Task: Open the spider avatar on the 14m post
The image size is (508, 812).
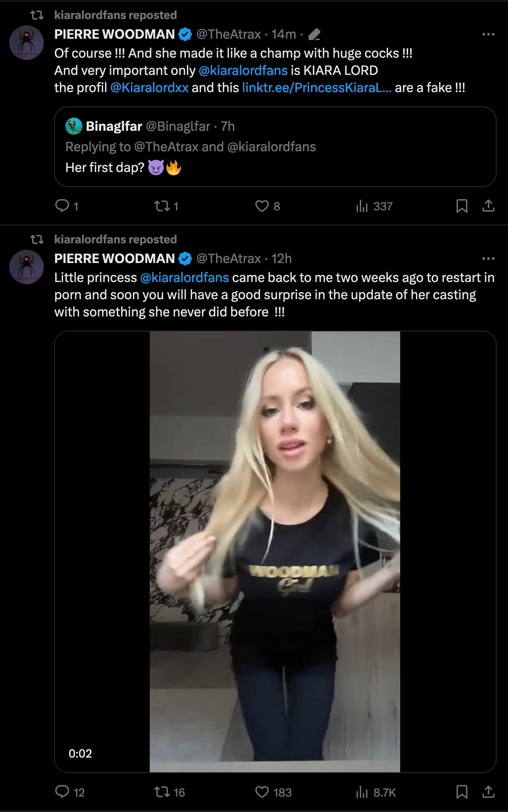Action: pos(27,43)
